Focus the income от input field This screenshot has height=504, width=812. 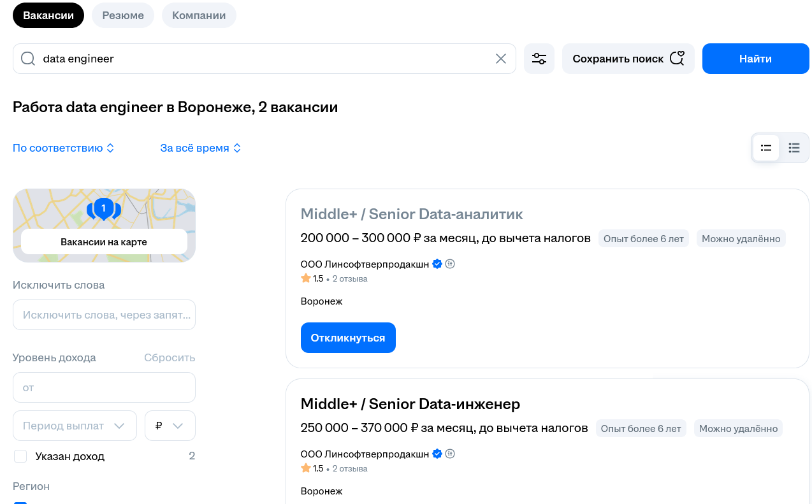point(104,387)
